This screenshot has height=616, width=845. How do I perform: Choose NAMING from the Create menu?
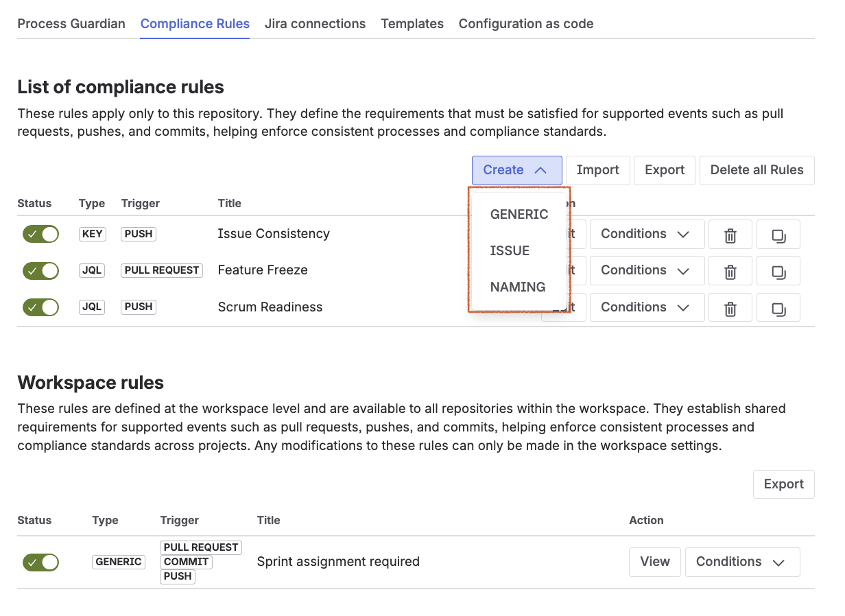[x=519, y=287]
